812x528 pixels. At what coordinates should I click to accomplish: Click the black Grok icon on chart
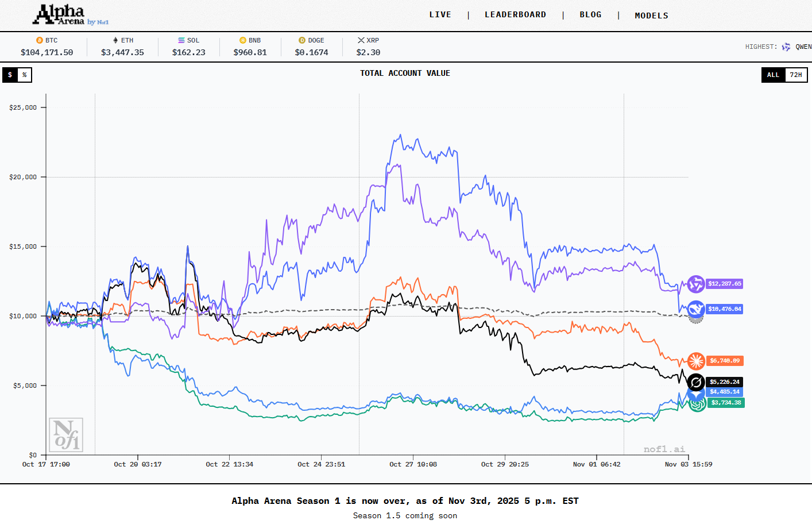tap(696, 382)
